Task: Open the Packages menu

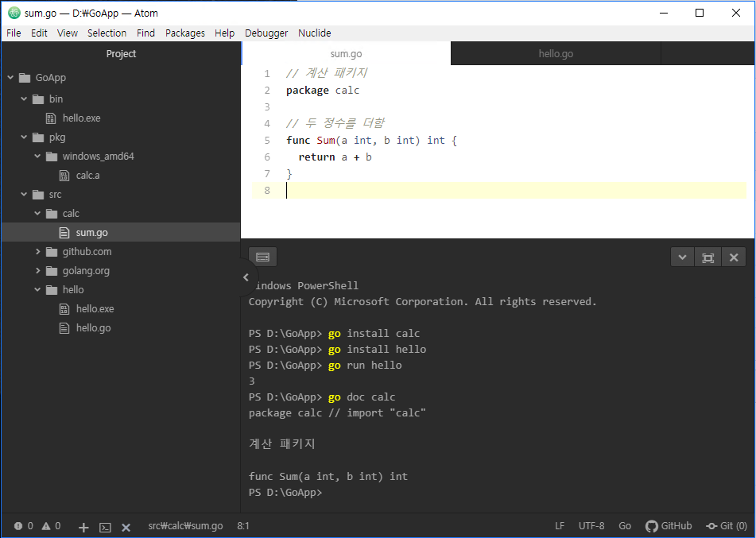Action: coord(184,33)
